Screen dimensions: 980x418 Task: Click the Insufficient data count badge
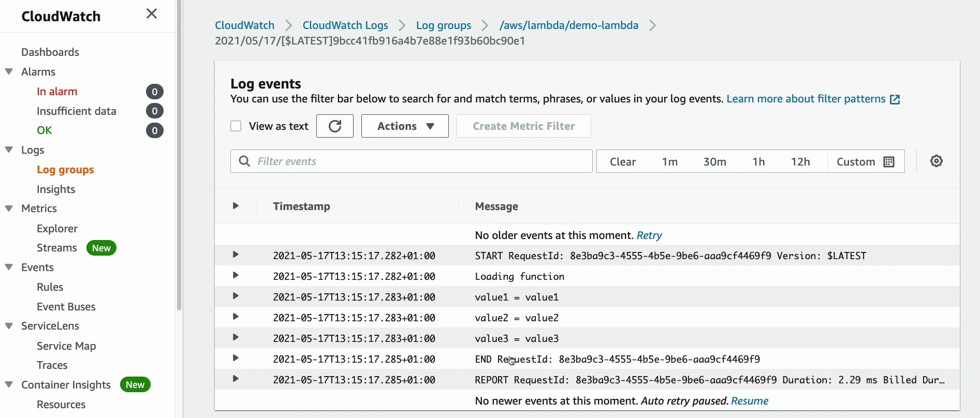point(155,111)
